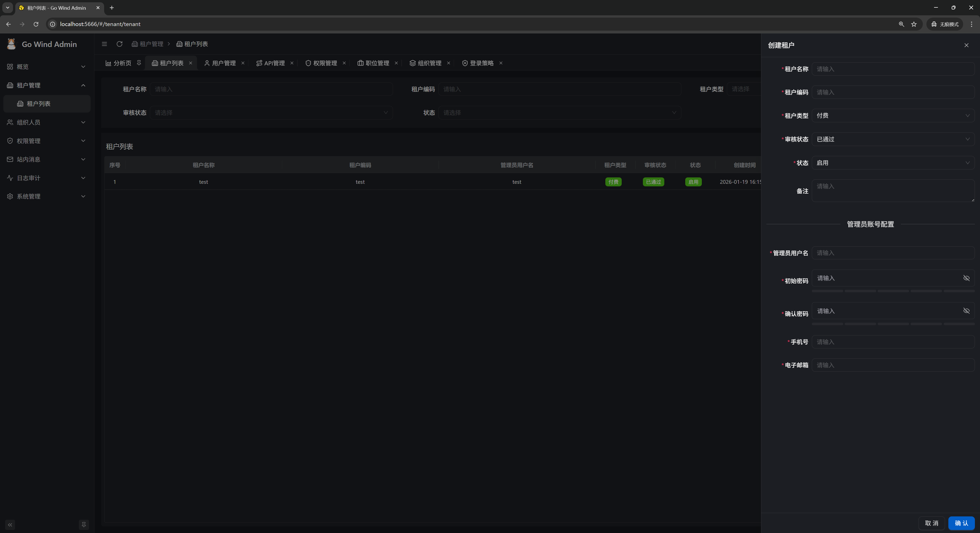Open the tab search dropdown in Chrome

(x=7, y=8)
